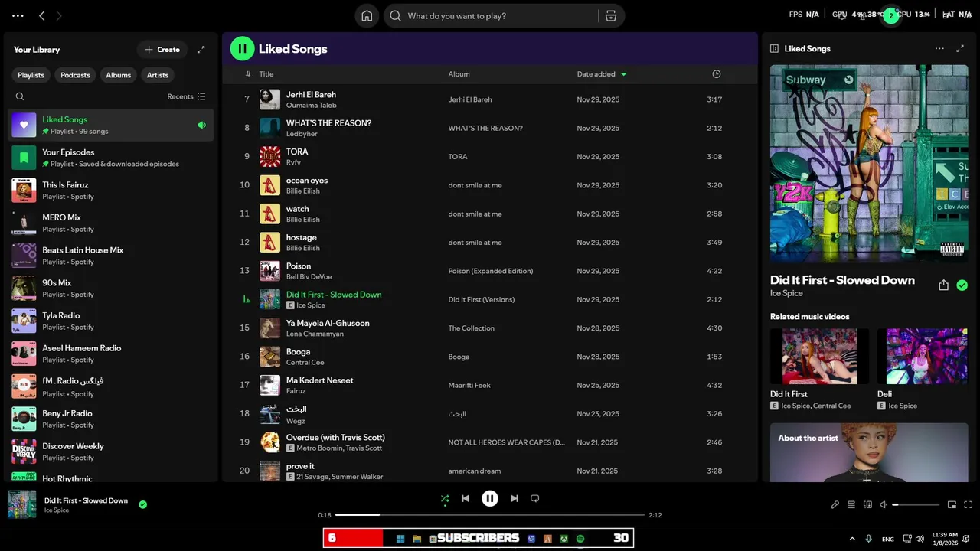Toggle shuffle in the player bar
Image resolution: width=980 pixels, height=551 pixels.
(x=445, y=498)
